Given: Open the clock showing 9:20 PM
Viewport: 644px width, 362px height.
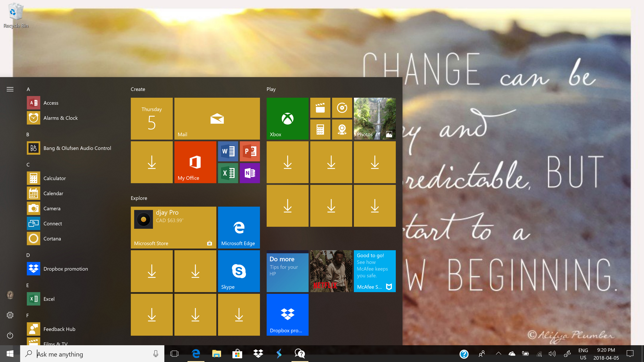Looking at the screenshot, I should click(606, 354).
